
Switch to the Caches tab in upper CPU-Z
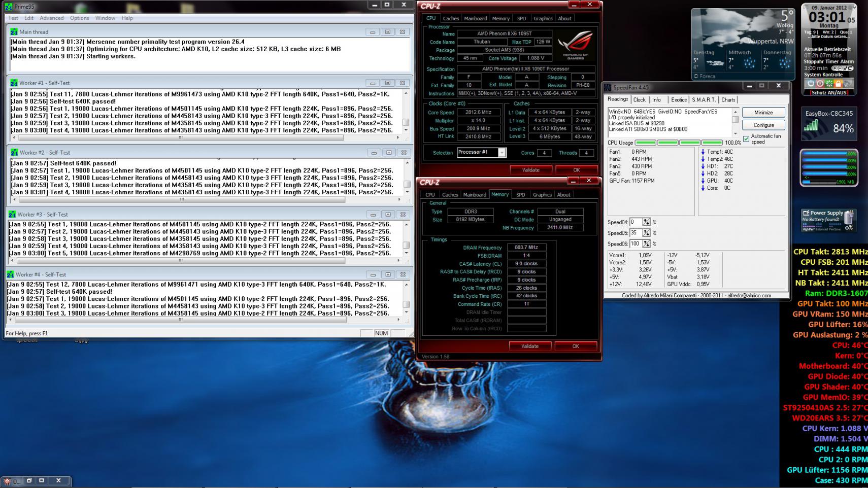pyautogui.click(x=451, y=18)
